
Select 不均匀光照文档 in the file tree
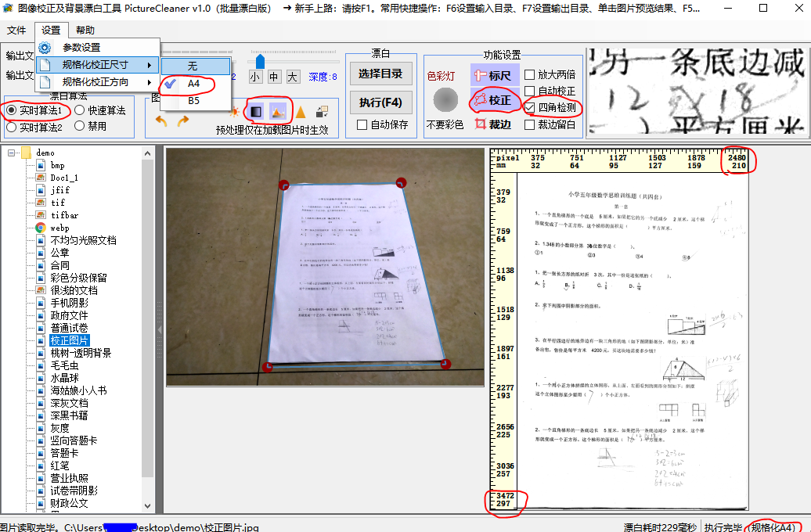(83, 240)
